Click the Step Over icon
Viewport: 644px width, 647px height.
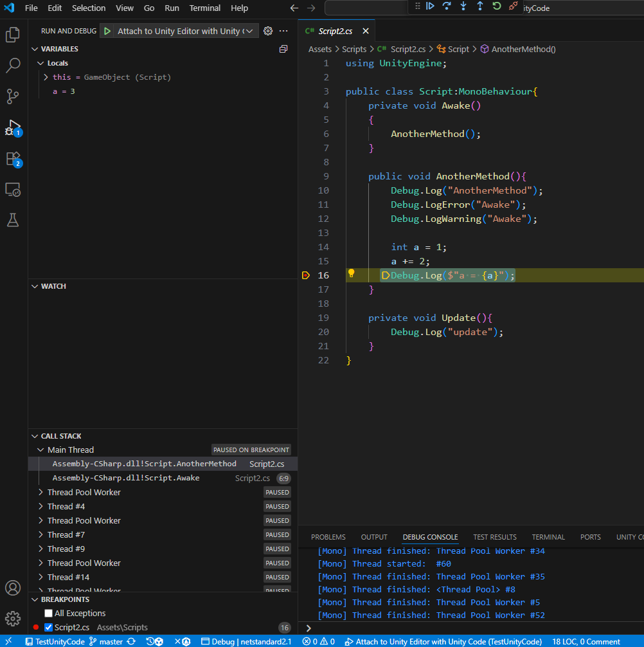(x=447, y=6)
